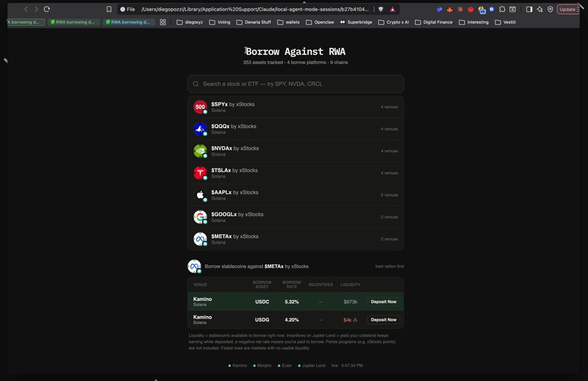Open the Brave shields lion icon
Viewport: 588px width, 381px height.
[x=381, y=10]
